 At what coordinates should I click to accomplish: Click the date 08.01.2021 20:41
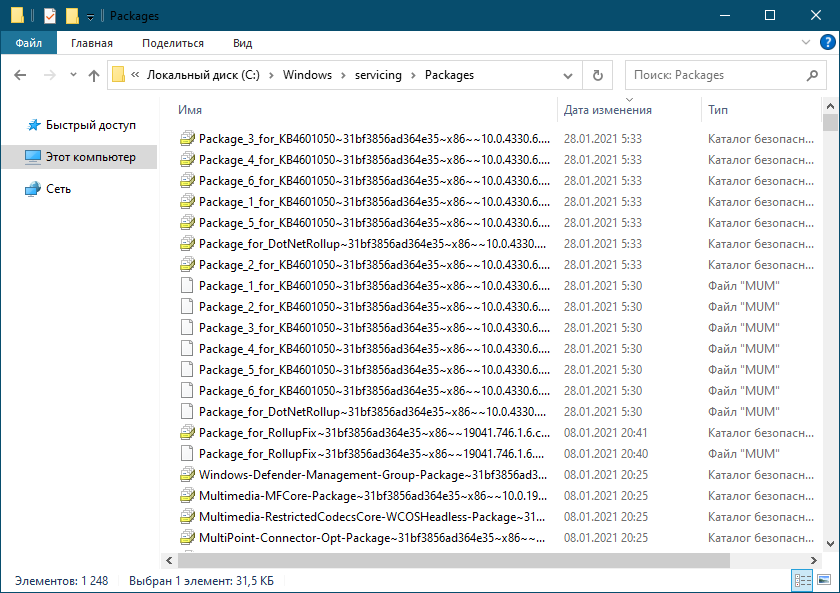[605, 433]
